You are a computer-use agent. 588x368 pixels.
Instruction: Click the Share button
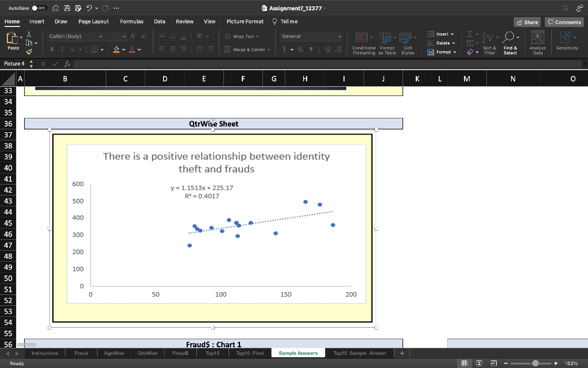click(x=527, y=22)
